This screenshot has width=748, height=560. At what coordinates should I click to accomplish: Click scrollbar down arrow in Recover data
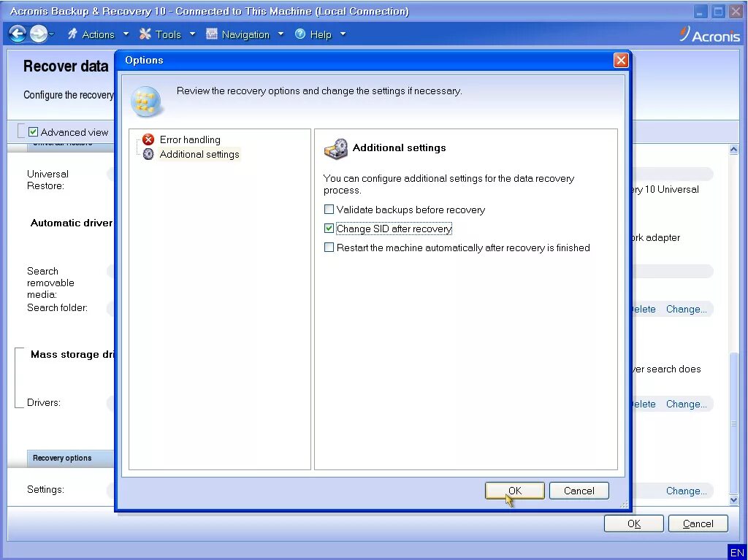733,500
